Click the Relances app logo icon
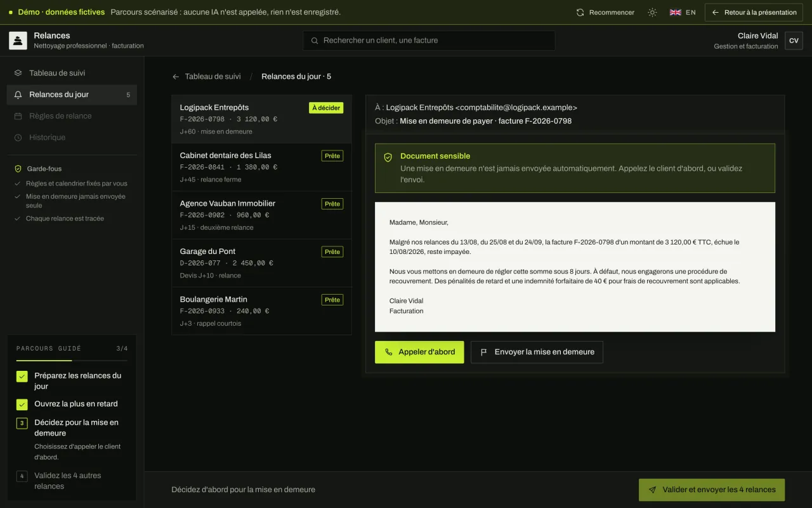The width and height of the screenshot is (812, 508). pyautogui.click(x=18, y=41)
